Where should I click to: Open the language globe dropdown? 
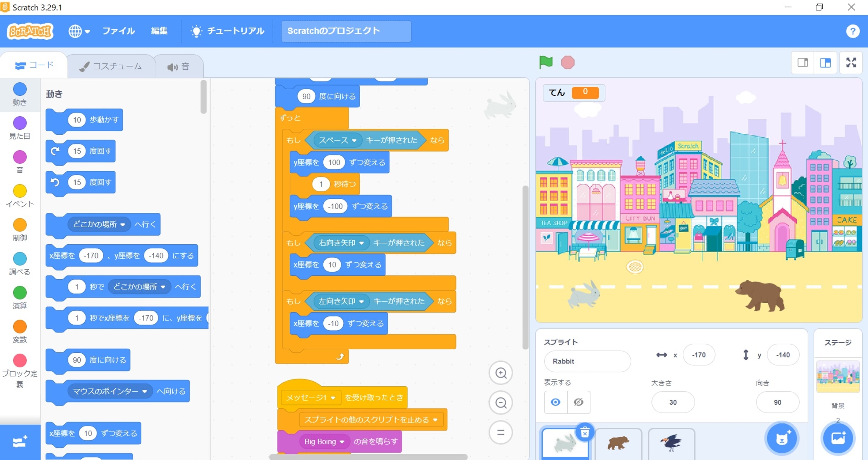pyautogui.click(x=79, y=31)
